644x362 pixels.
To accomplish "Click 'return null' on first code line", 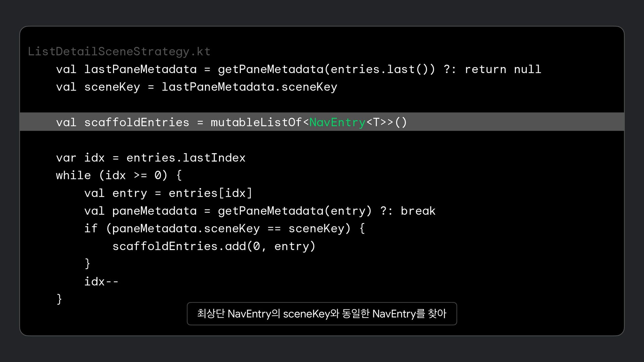I will (x=502, y=69).
